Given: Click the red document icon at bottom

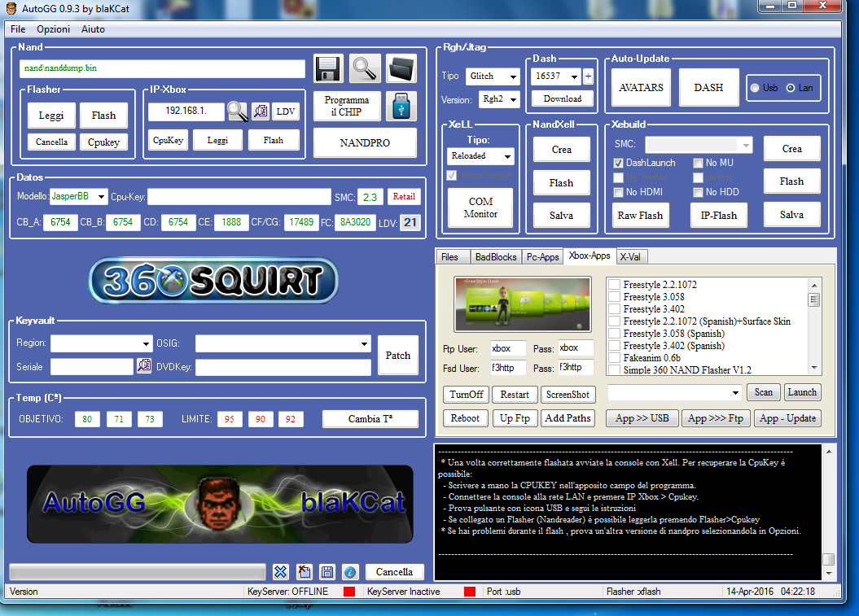Looking at the screenshot, I should point(304,572).
